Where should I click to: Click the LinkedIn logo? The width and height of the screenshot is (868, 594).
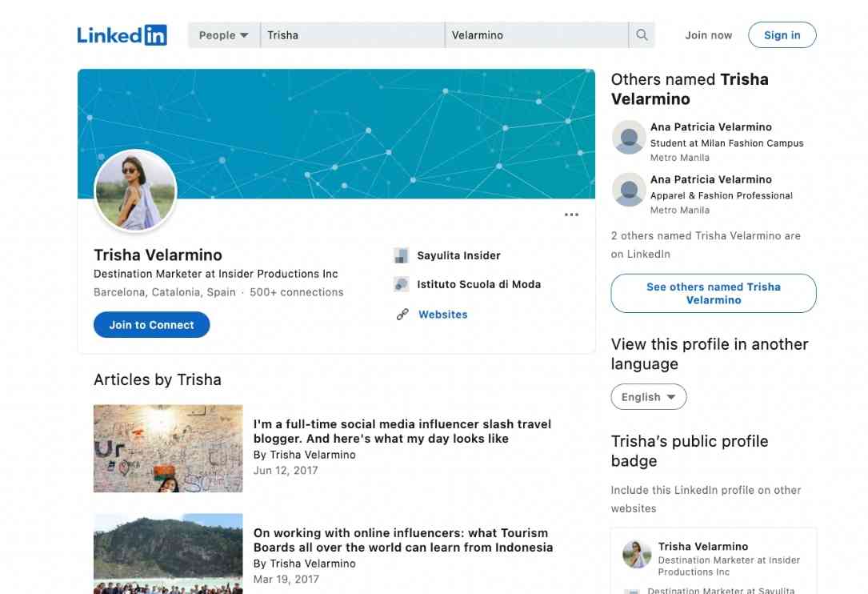(x=122, y=35)
